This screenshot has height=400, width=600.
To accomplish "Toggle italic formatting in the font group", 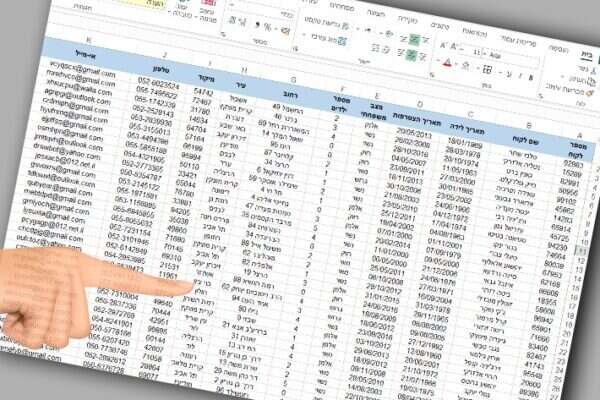I will [x=519, y=74].
